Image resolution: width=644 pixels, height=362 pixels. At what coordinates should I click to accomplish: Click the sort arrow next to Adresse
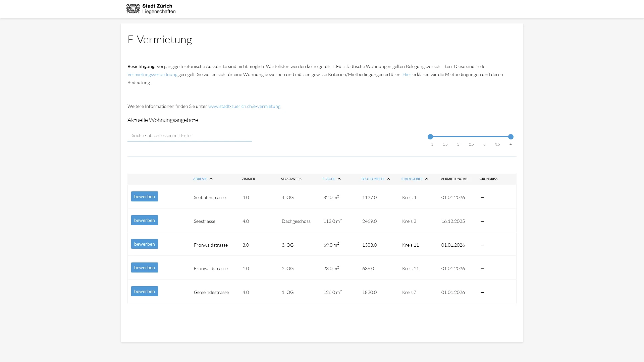point(211,179)
